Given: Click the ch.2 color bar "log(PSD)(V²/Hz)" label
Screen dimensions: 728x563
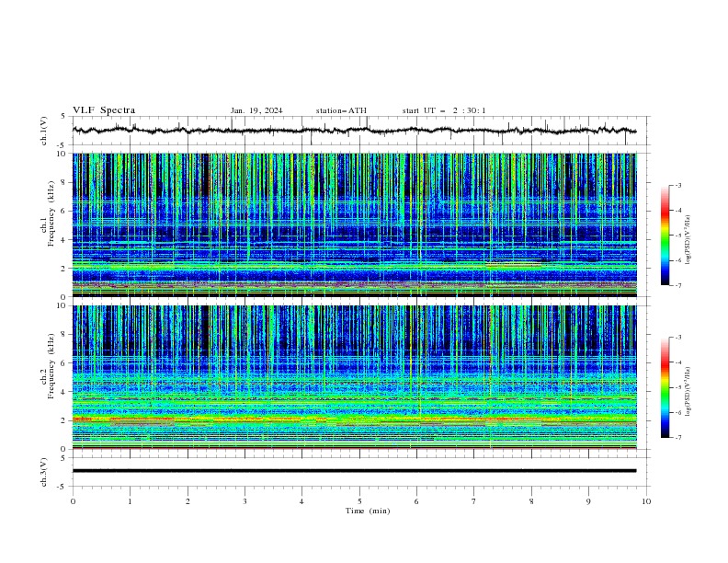Looking at the screenshot, I should click(x=688, y=392).
